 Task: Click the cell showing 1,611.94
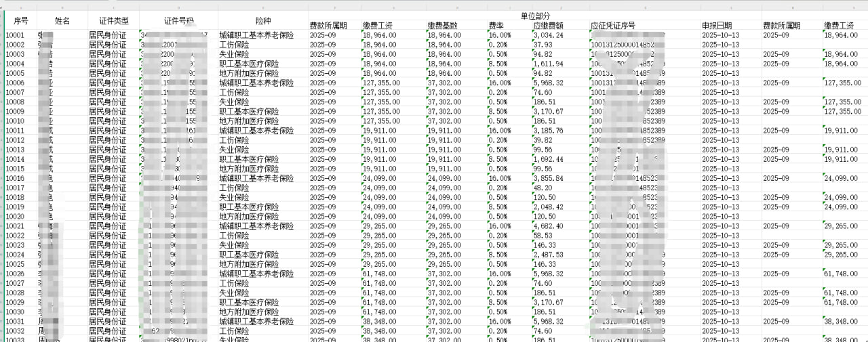pyautogui.click(x=549, y=64)
